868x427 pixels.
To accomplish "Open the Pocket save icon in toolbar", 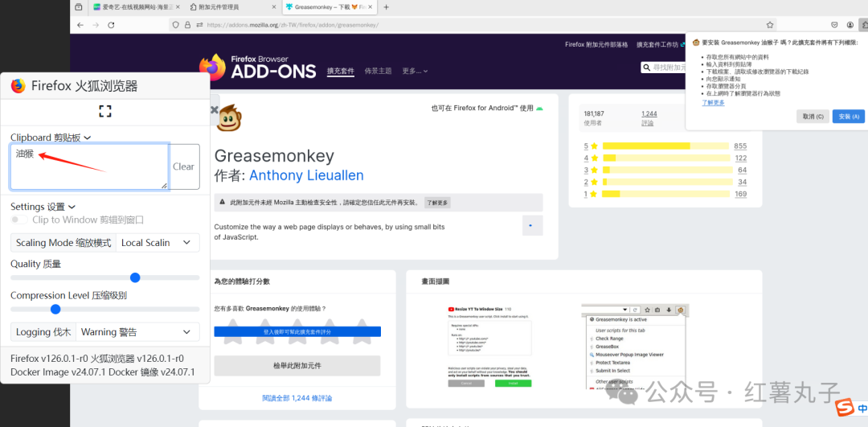I will [834, 25].
